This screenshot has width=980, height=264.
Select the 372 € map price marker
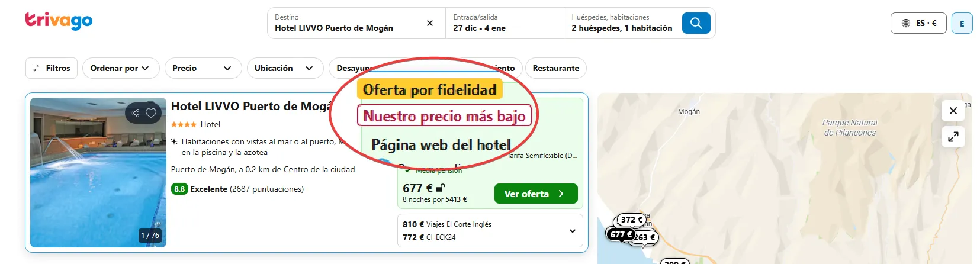pos(631,220)
